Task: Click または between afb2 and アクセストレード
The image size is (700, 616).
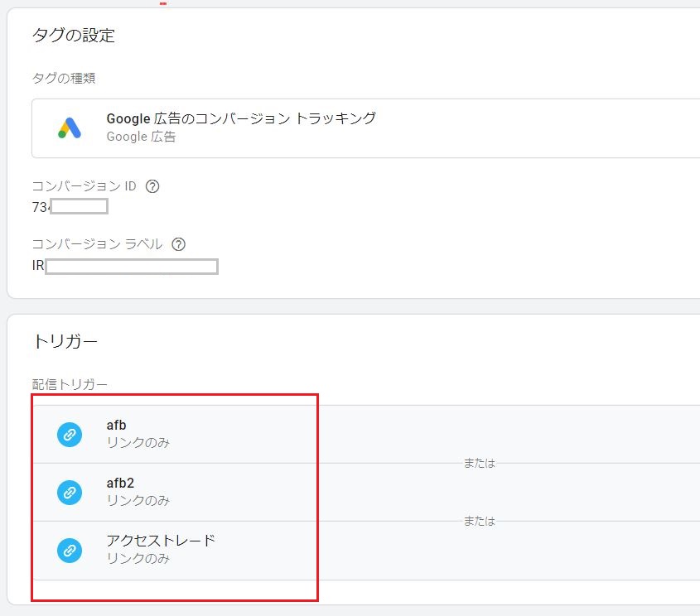Action: point(479,521)
